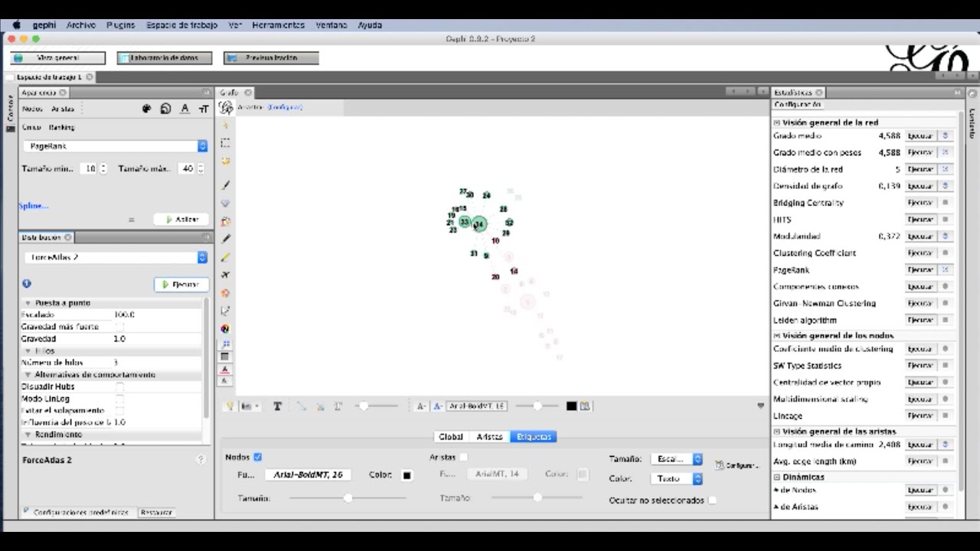The image size is (980, 551).
Task: Click the blue info icon in Distribution panel
Action: click(x=27, y=283)
